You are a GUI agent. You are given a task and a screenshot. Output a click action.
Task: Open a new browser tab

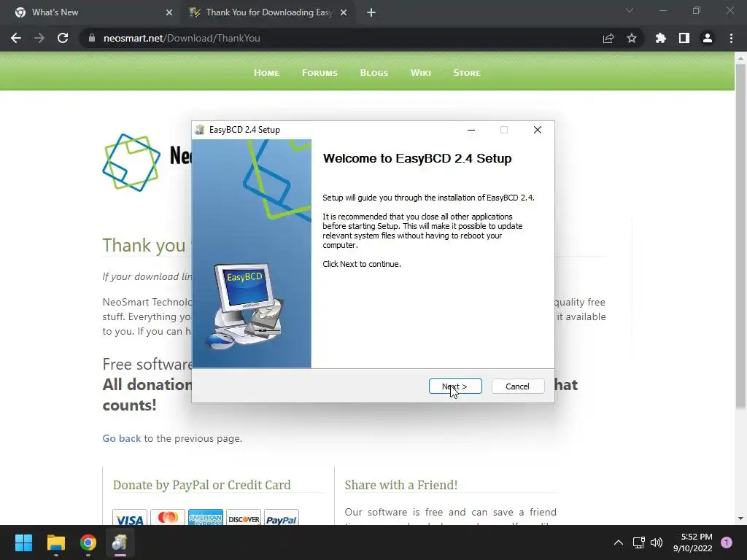[371, 13]
